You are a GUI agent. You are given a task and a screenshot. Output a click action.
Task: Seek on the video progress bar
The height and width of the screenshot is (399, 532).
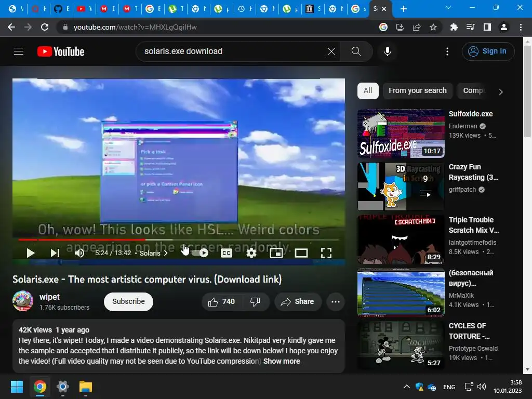coord(179,240)
